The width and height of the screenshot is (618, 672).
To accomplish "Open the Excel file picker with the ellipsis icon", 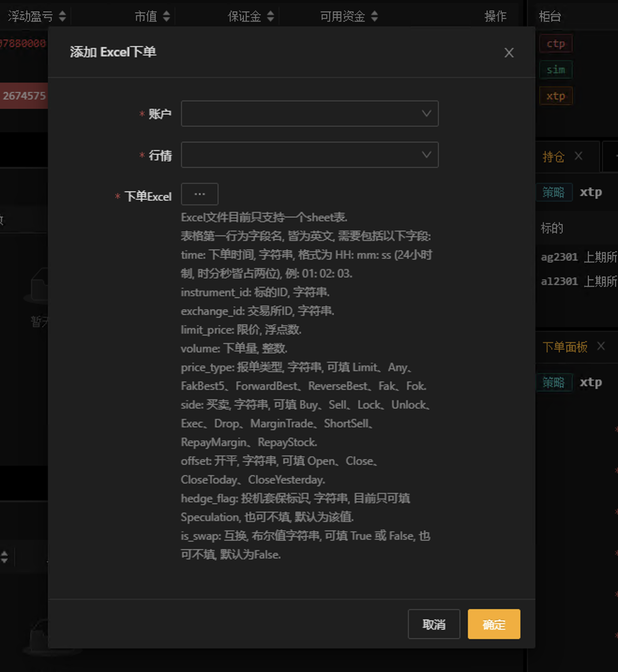I will [199, 194].
